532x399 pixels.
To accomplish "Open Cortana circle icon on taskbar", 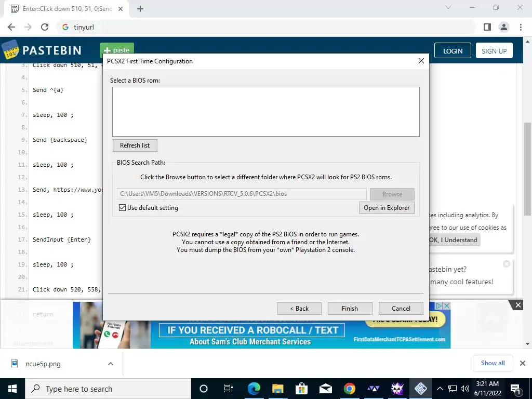I will 203,389.
